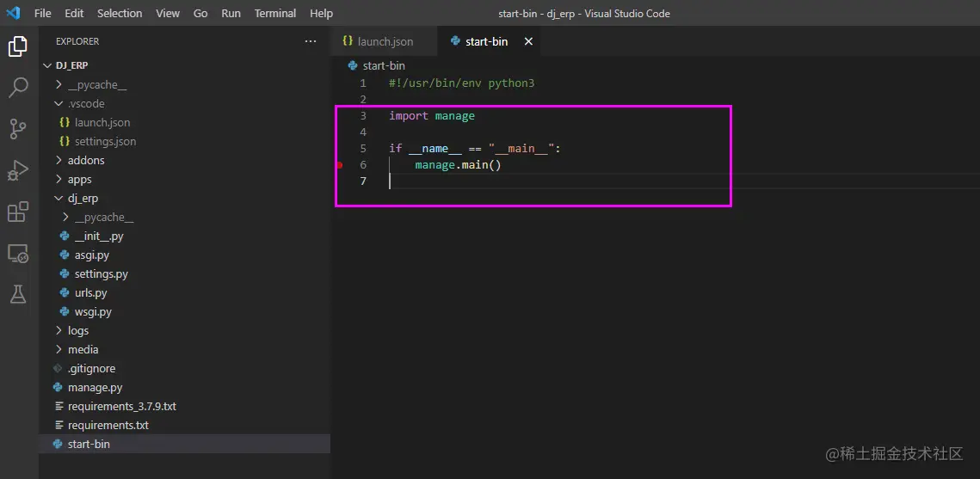Open the Edit menu
Viewport: 980px width, 479px height.
coord(74,13)
